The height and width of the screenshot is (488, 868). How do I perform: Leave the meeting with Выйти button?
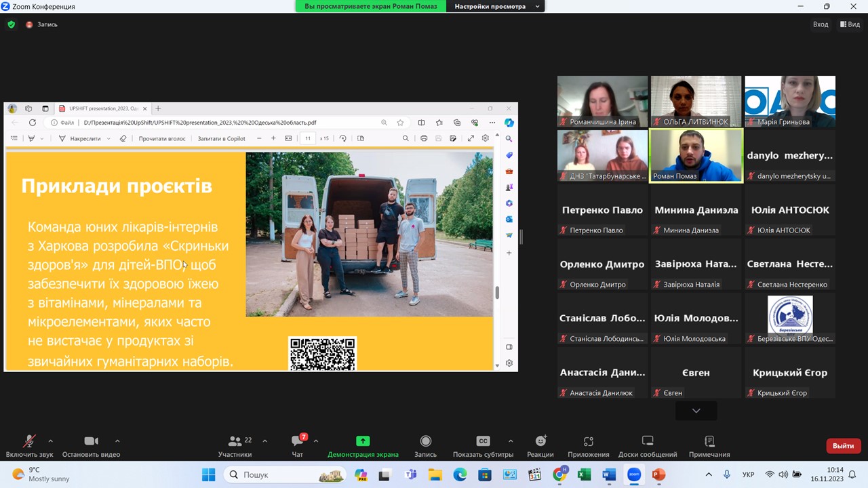[x=843, y=446]
